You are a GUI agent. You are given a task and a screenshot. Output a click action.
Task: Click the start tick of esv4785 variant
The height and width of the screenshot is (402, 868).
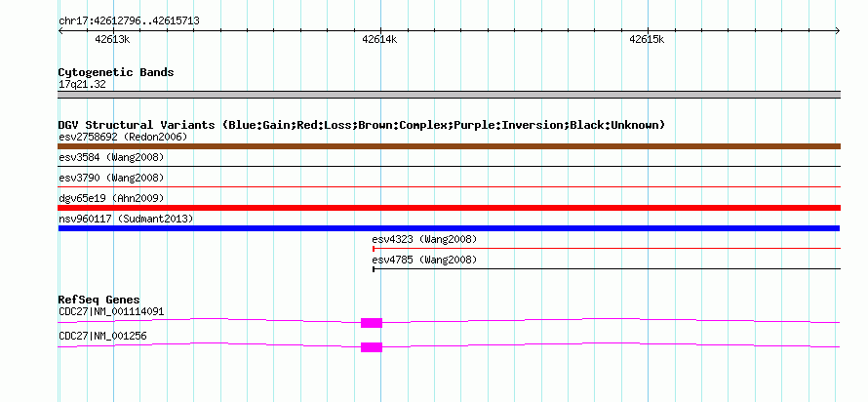coord(374,269)
